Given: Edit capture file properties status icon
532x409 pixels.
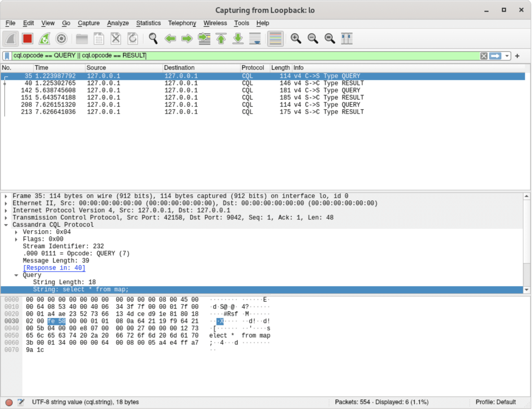Looking at the screenshot, I should point(21,402).
